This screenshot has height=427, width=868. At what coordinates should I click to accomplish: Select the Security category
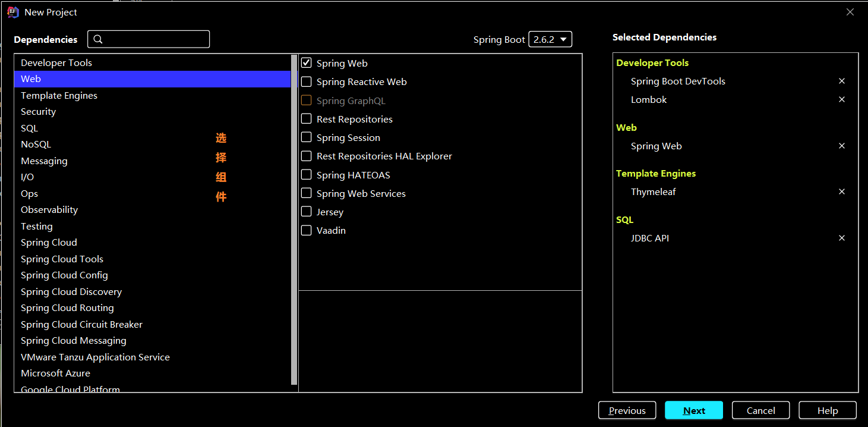tap(152, 112)
